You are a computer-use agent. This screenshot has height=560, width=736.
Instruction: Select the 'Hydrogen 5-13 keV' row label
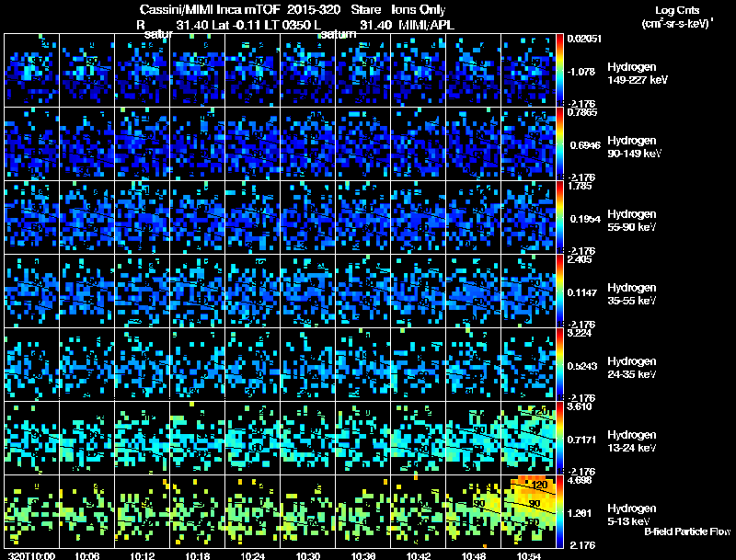[x=632, y=515]
